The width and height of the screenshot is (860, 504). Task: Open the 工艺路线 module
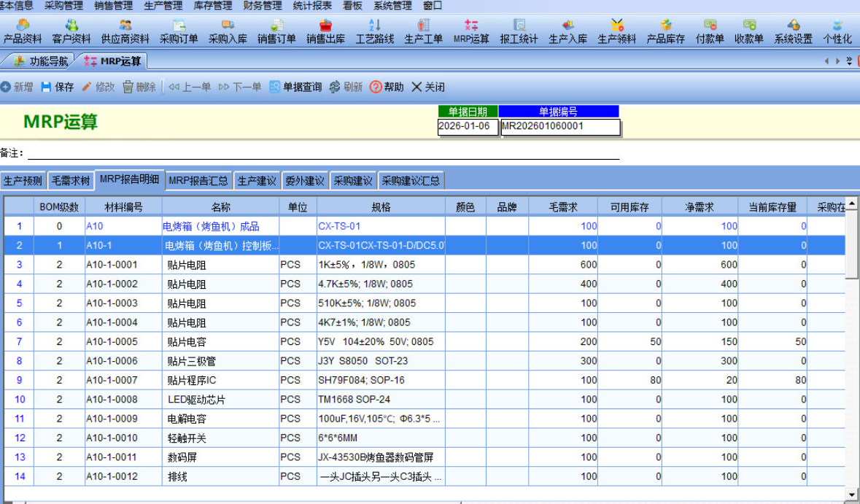click(x=375, y=32)
